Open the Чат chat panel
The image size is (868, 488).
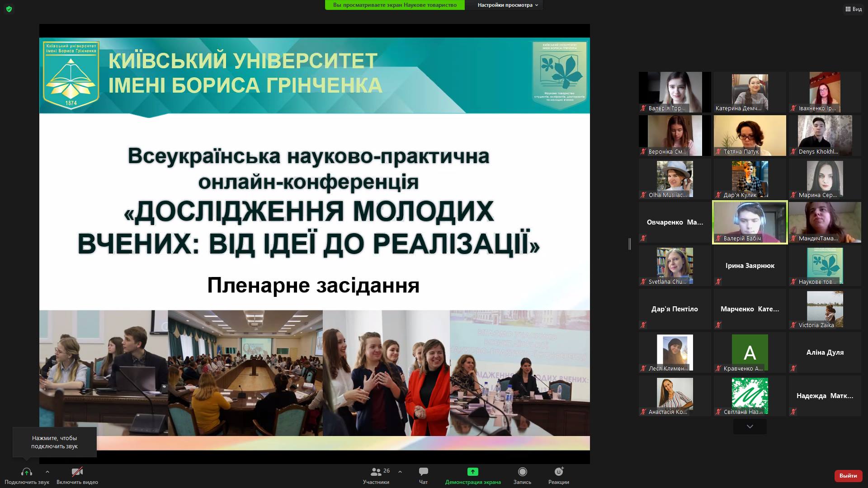point(423,476)
